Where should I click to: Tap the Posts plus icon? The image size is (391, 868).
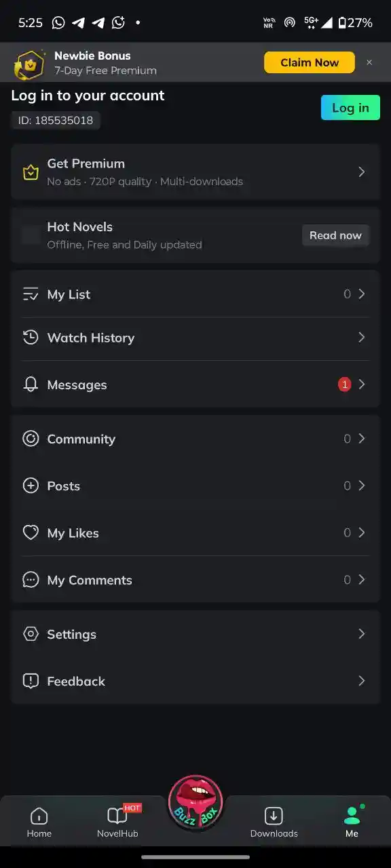pos(31,486)
